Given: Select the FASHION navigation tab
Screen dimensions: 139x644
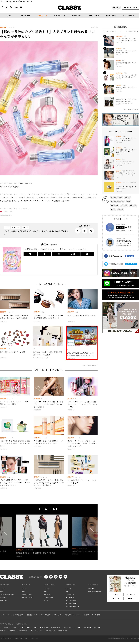Looking at the screenshot, I should 25,15.
